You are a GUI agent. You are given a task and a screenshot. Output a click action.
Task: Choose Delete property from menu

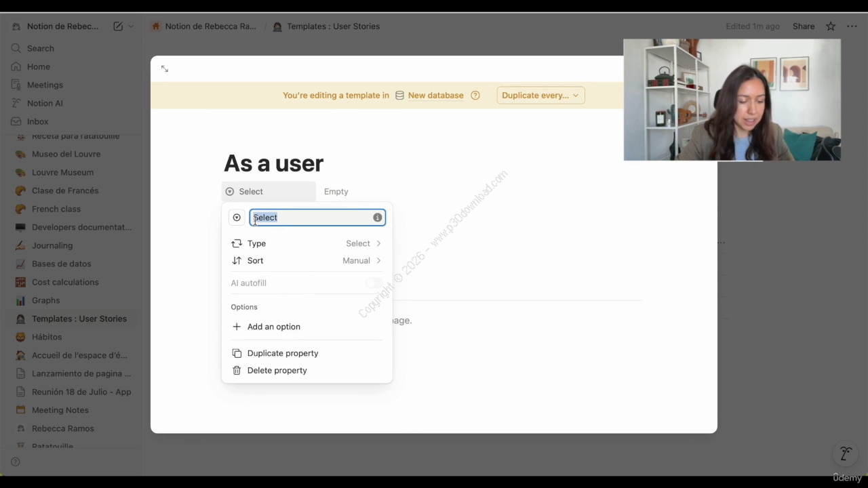pyautogui.click(x=277, y=370)
